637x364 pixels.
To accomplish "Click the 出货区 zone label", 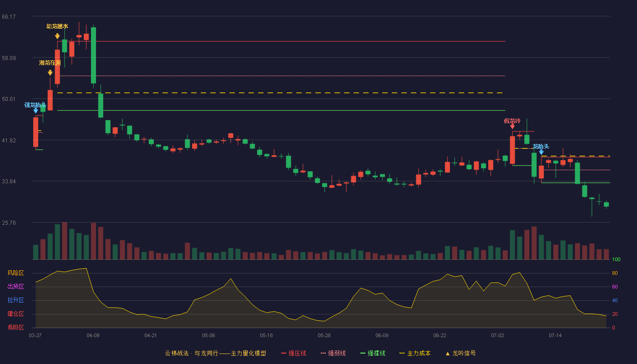I will pos(15,287).
